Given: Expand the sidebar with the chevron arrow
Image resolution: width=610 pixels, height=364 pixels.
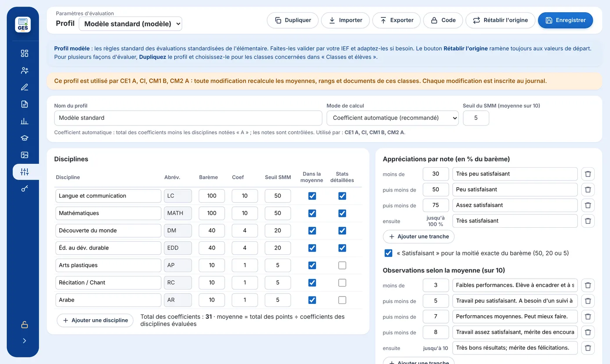Looking at the screenshot, I should (24, 340).
